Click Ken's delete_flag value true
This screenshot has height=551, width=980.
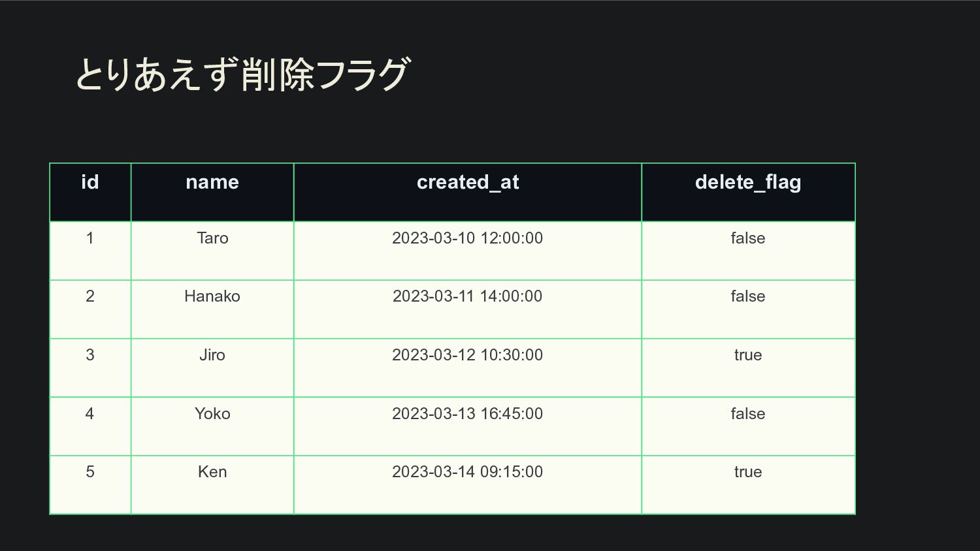coord(748,472)
